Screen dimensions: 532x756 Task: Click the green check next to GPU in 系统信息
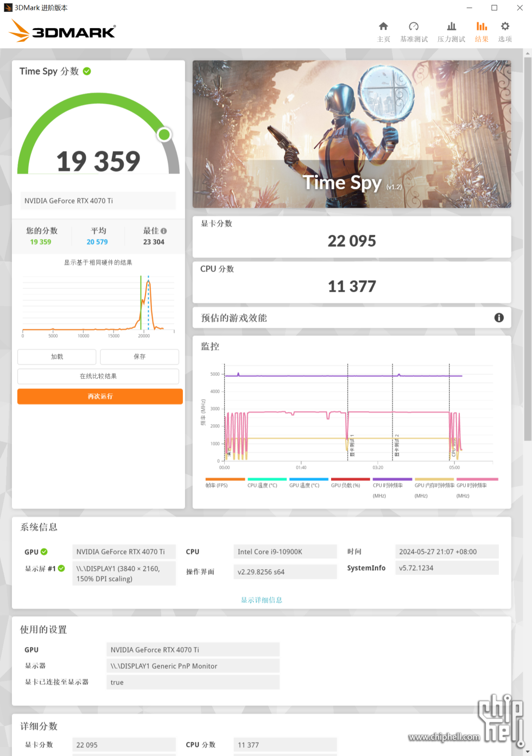[44, 552]
